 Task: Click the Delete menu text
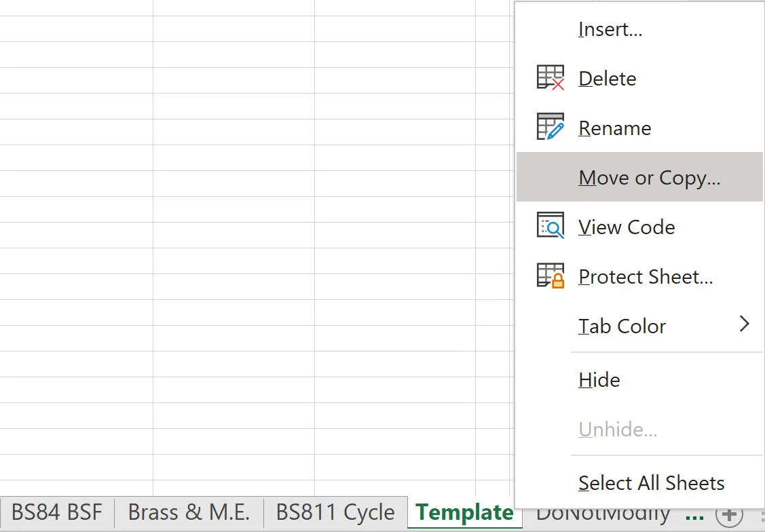608,79
